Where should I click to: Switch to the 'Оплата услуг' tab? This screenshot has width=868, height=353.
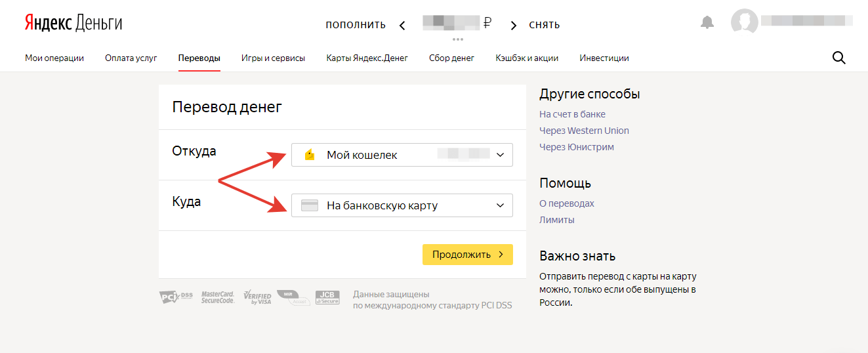tap(131, 58)
